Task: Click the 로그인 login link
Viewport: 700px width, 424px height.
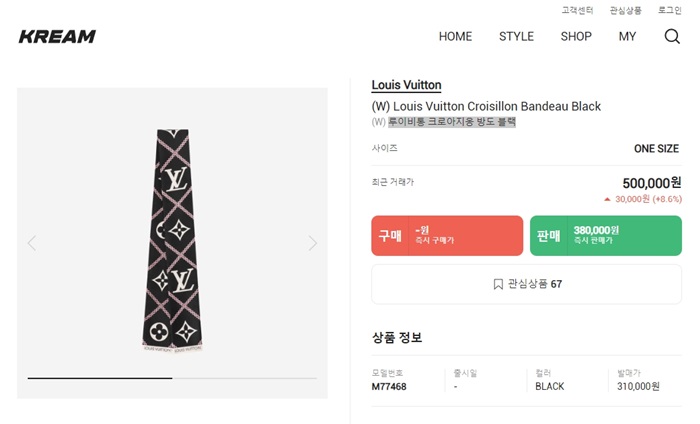Action: pos(669,10)
